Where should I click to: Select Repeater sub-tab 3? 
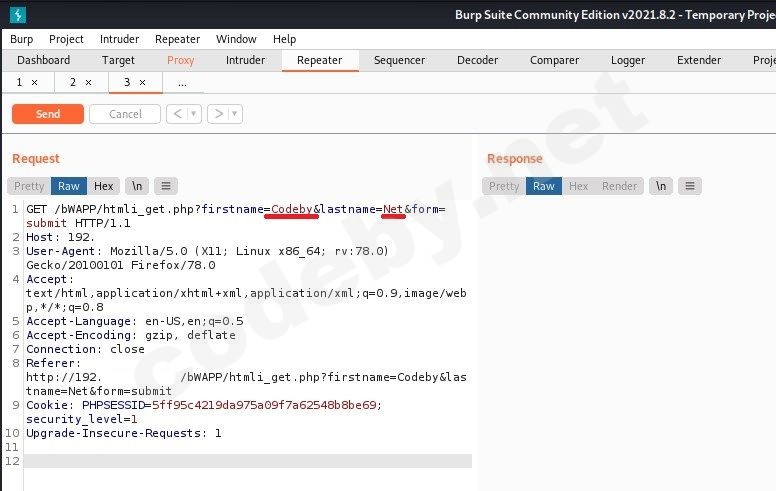[x=127, y=82]
